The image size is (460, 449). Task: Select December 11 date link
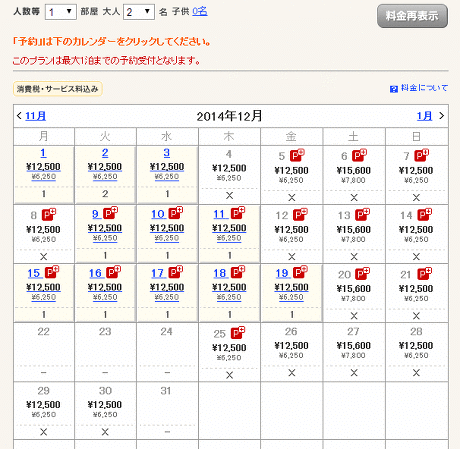220,214
